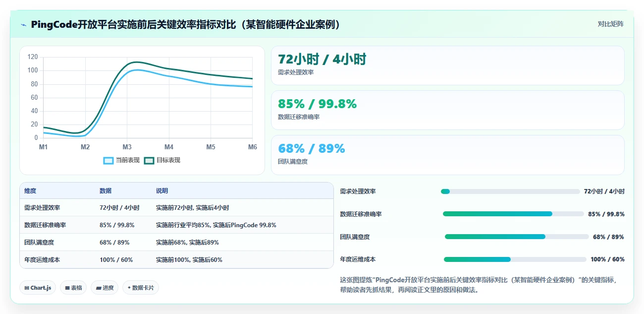The image size is (644, 314).
Task: Select the 72小时 / 4小时 metric card
Action: (448, 65)
